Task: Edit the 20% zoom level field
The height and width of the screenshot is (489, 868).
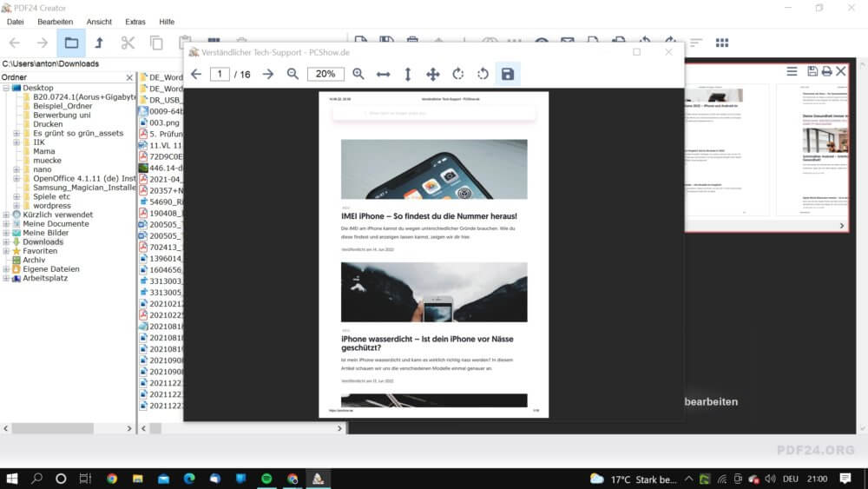Action: (x=325, y=74)
